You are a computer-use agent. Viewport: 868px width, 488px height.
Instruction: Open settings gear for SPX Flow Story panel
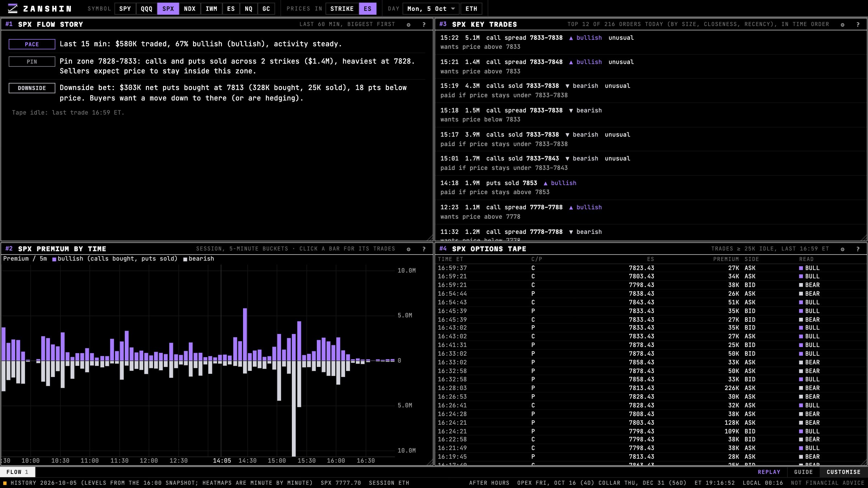coord(409,25)
